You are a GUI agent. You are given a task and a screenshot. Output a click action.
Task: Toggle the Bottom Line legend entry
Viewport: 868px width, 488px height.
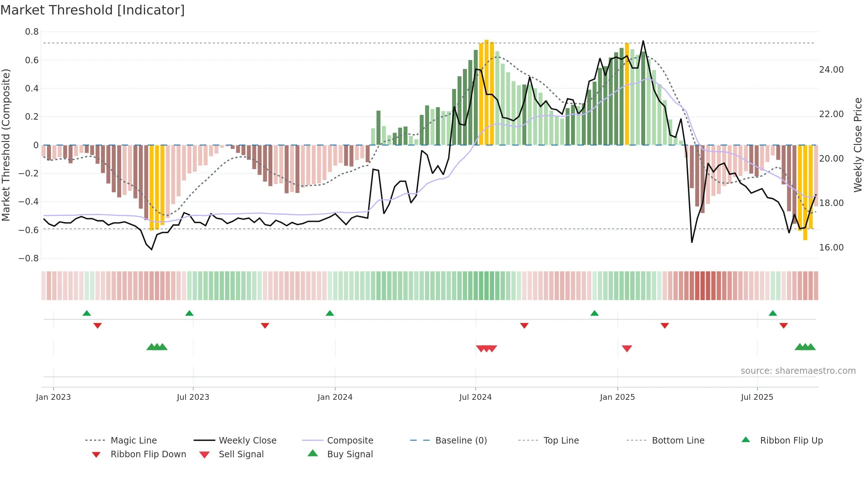coord(665,440)
